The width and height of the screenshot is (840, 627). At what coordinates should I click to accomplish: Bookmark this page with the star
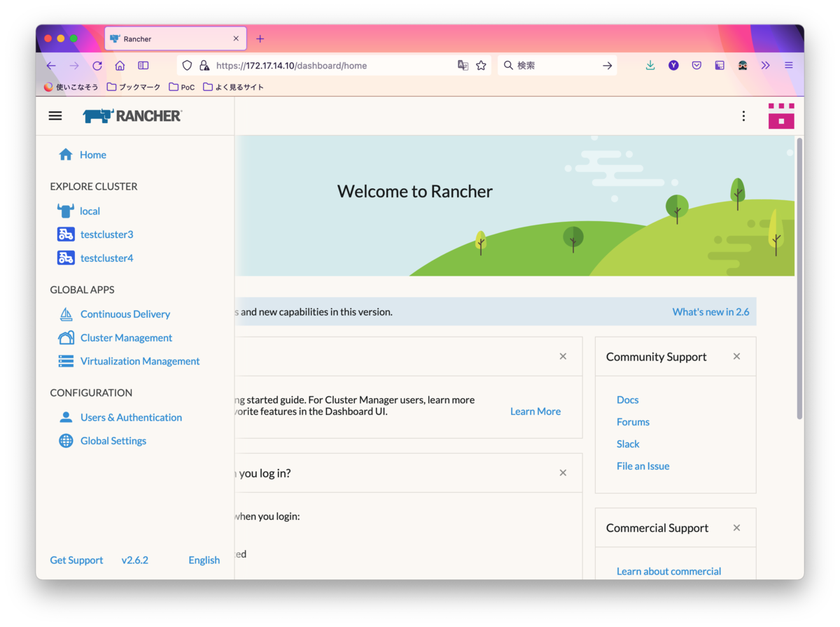coord(481,65)
